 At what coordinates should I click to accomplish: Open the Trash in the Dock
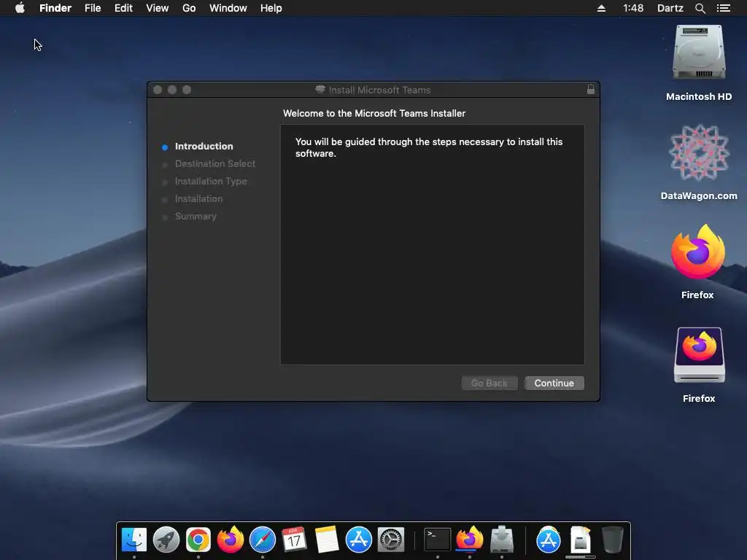pos(613,540)
